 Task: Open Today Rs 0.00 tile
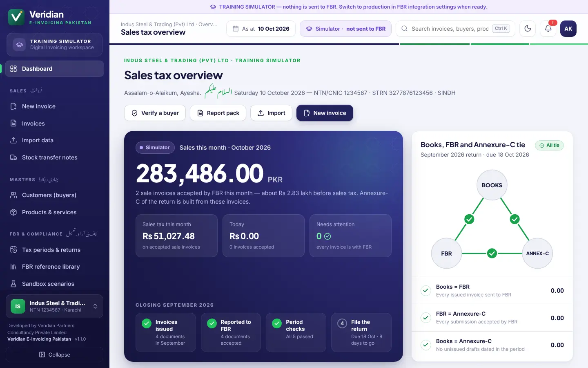pos(263,236)
